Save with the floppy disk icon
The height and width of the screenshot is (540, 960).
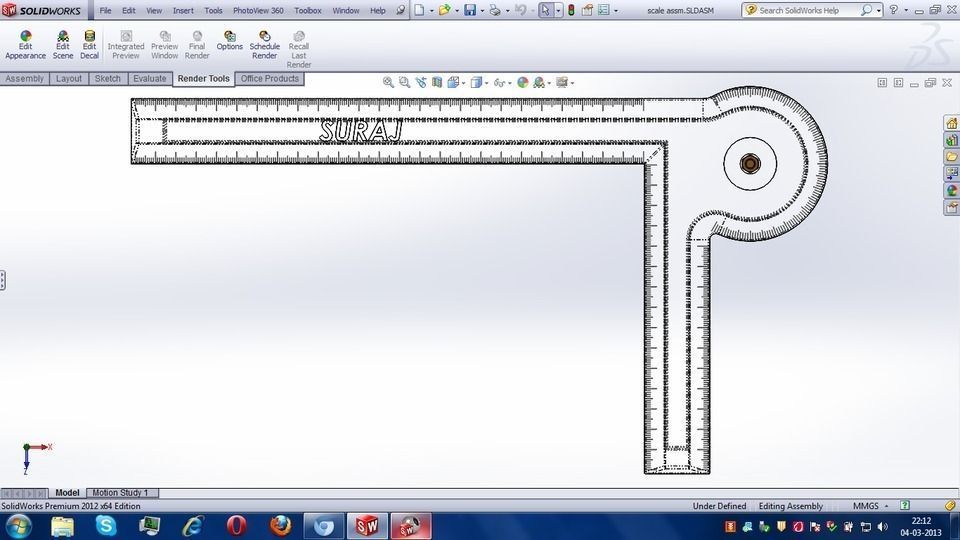[470, 10]
